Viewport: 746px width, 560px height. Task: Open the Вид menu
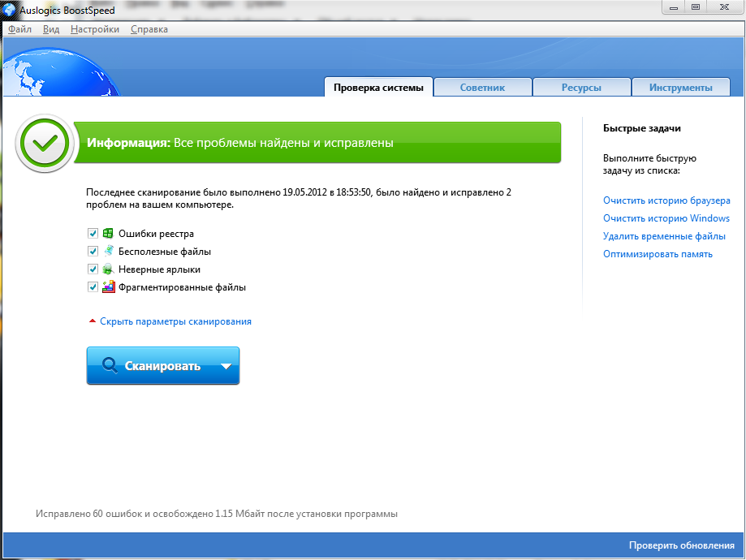pos(51,29)
